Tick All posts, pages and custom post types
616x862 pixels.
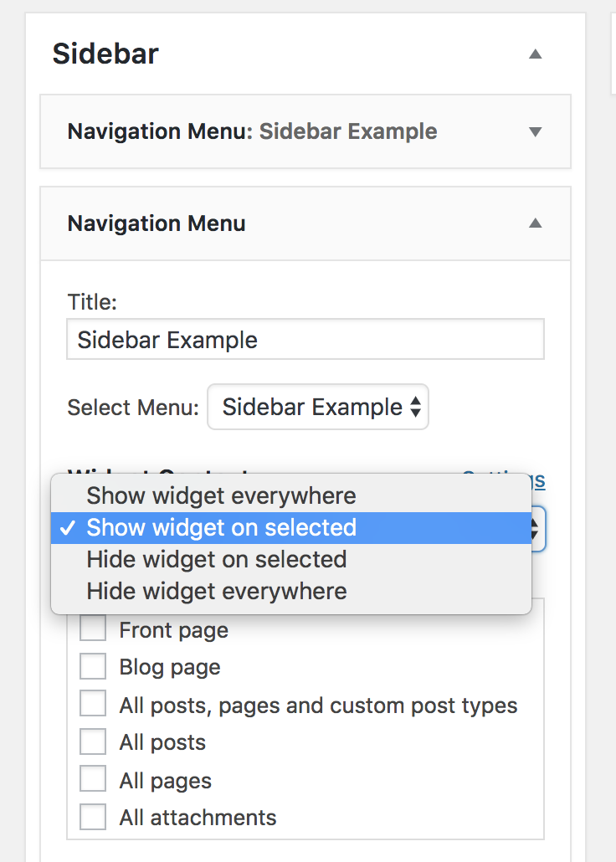pos(92,703)
